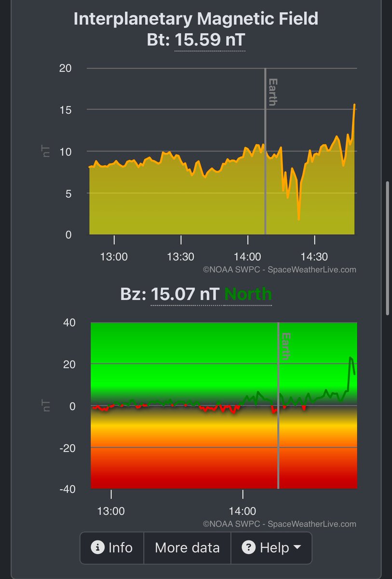Click the Earth marker line on Bt chart
The image size is (392, 579).
pyautogui.click(x=265, y=151)
